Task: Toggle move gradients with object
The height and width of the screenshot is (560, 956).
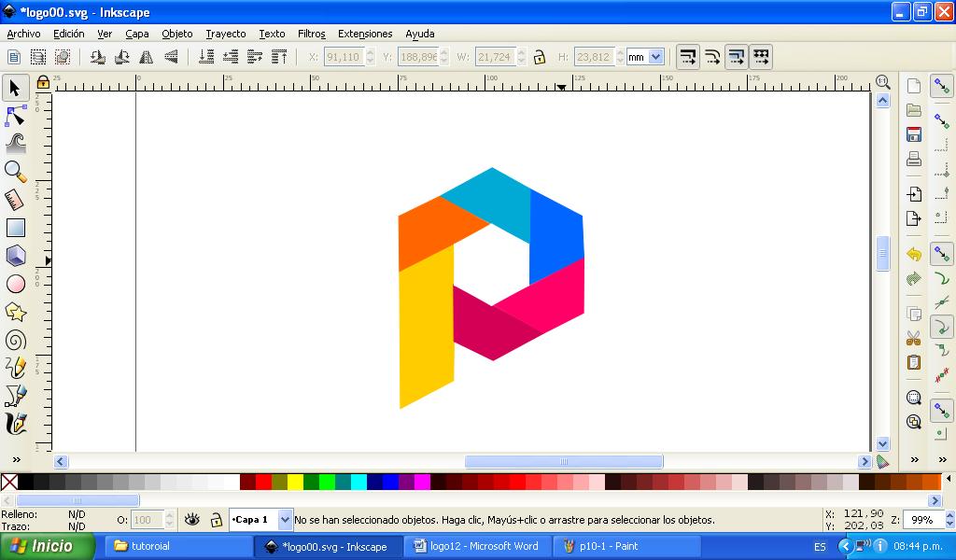Action: tap(737, 57)
